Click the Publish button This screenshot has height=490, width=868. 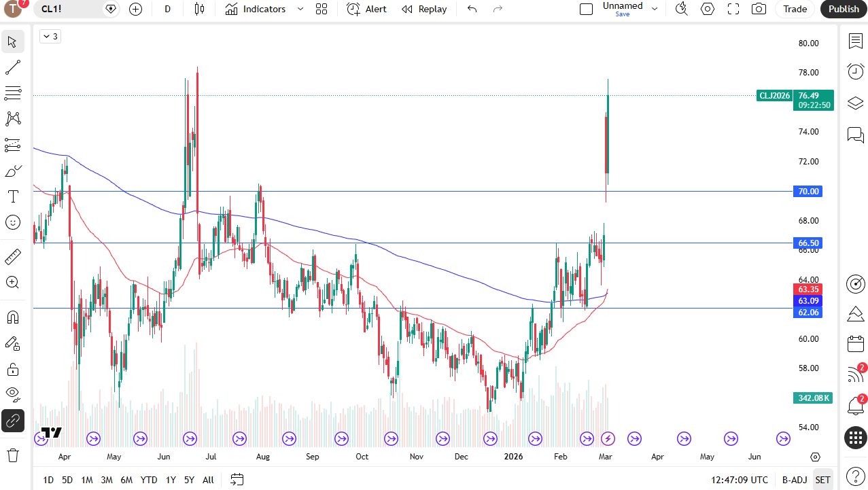coord(844,9)
